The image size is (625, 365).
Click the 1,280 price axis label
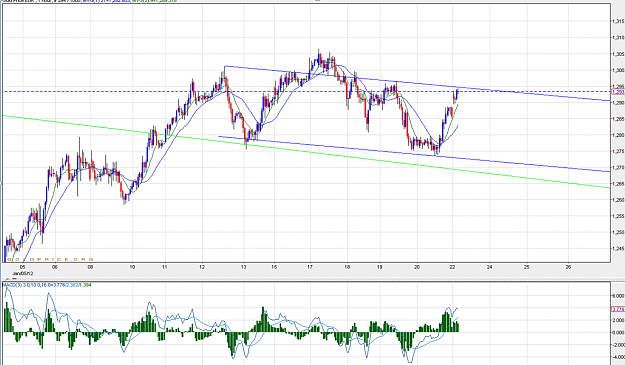(618, 135)
